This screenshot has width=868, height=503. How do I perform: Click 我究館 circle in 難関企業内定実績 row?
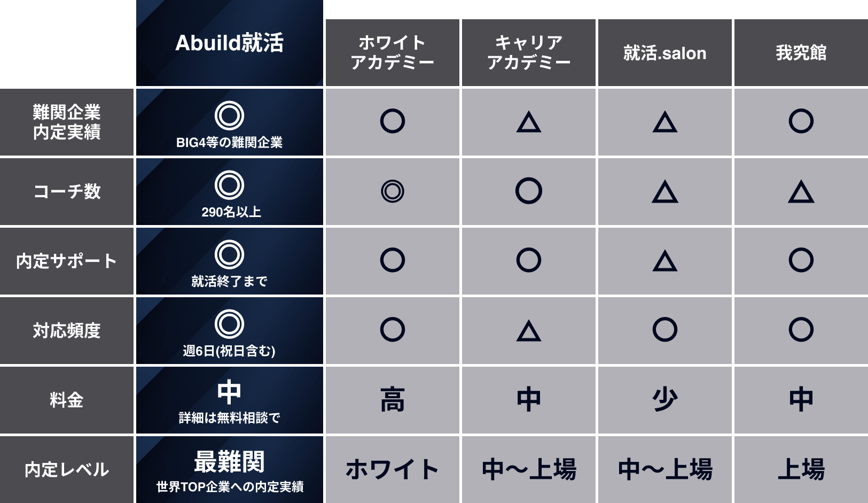(801, 121)
